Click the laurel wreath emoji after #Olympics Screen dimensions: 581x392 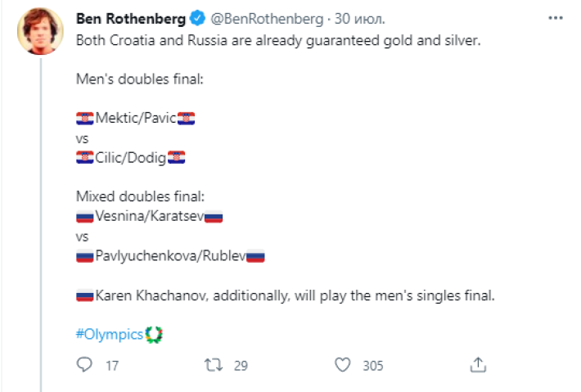tap(153, 334)
